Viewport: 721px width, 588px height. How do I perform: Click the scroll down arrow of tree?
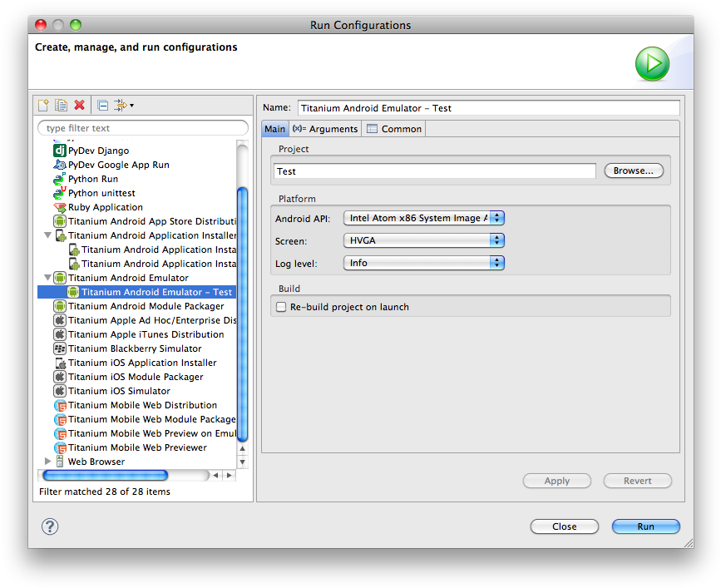(242, 462)
